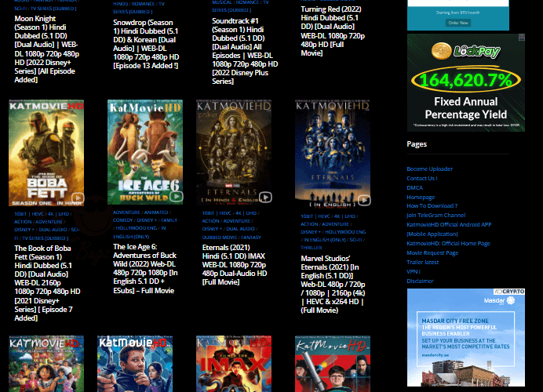Screen dimensions: 543x392
Task: Open How To Download ? page
Action: tap(432, 205)
